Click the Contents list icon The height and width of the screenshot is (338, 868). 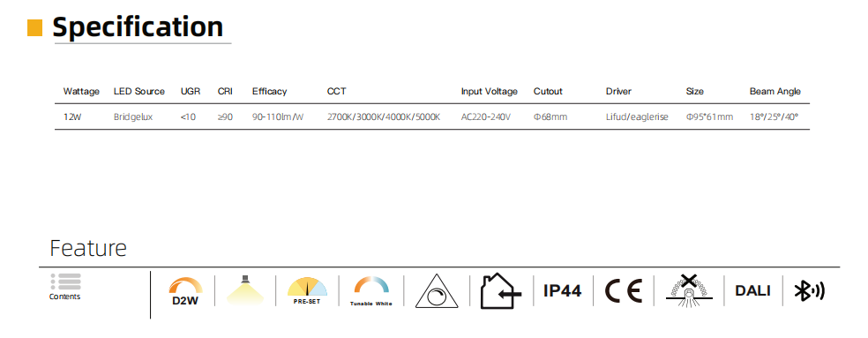point(66,282)
